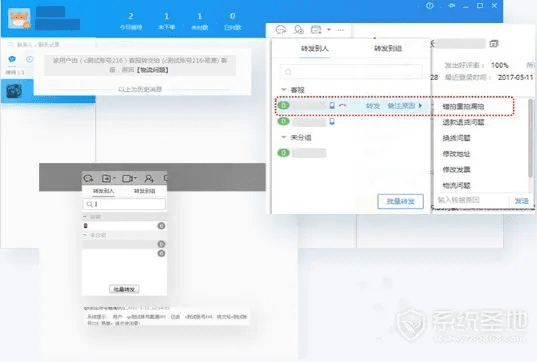Viewport: 537px width, 362px height.
Task: Open the three-dots more menu in top toolbar
Action: [340, 30]
